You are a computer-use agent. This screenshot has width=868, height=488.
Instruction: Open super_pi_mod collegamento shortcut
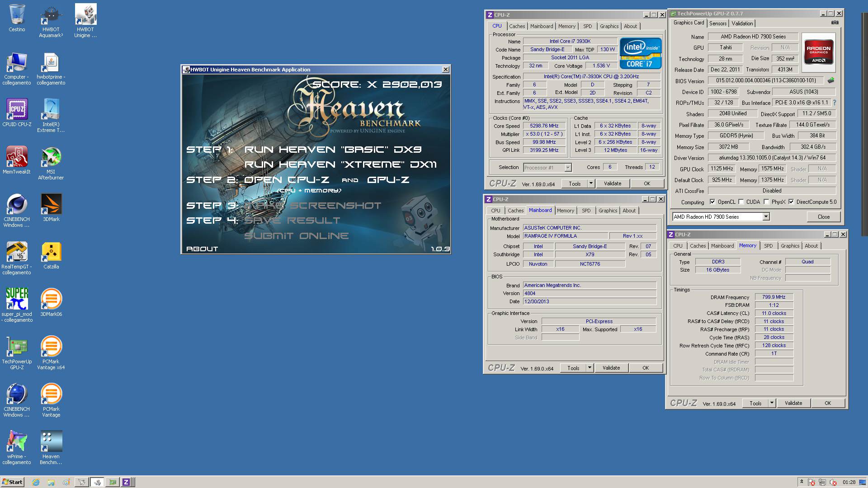tap(17, 305)
